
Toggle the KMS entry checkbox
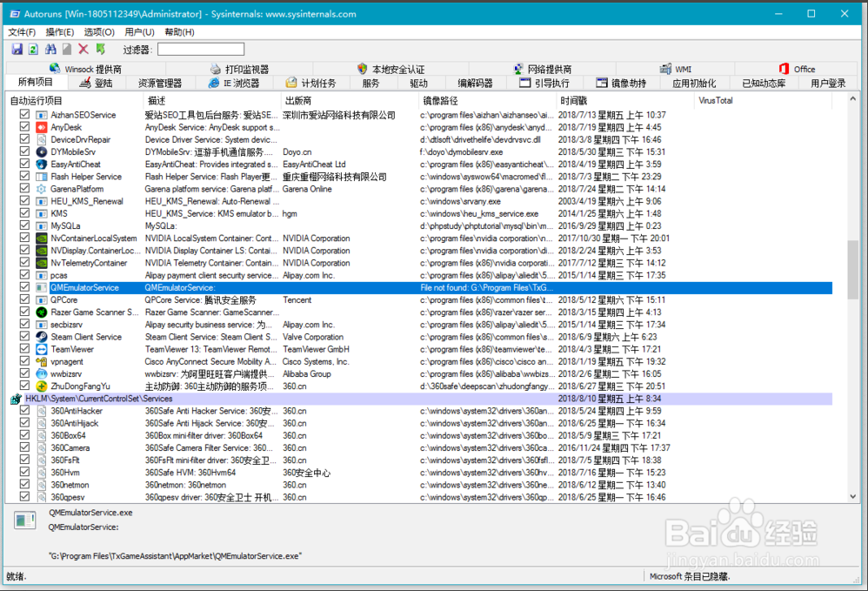(24, 213)
